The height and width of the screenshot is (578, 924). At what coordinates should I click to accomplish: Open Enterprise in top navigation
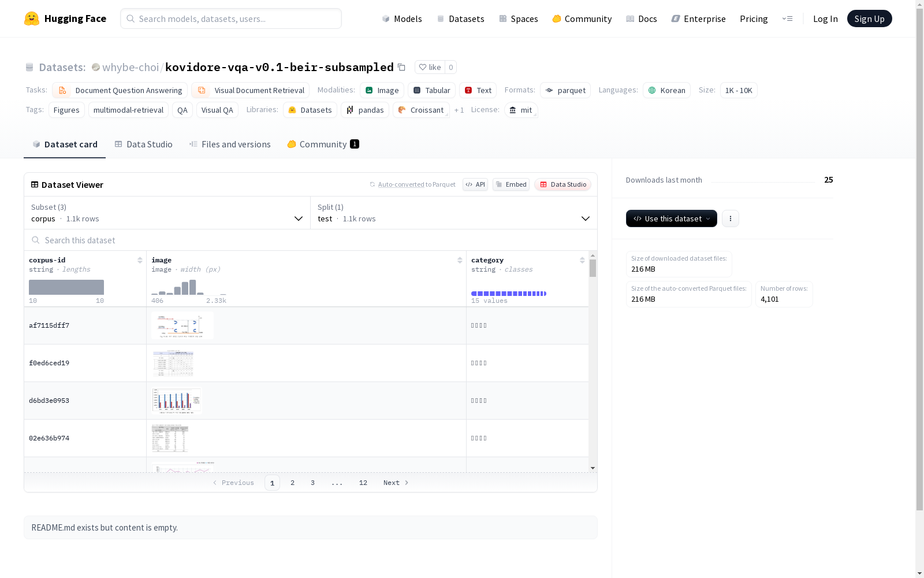pyautogui.click(x=698, y=18)
